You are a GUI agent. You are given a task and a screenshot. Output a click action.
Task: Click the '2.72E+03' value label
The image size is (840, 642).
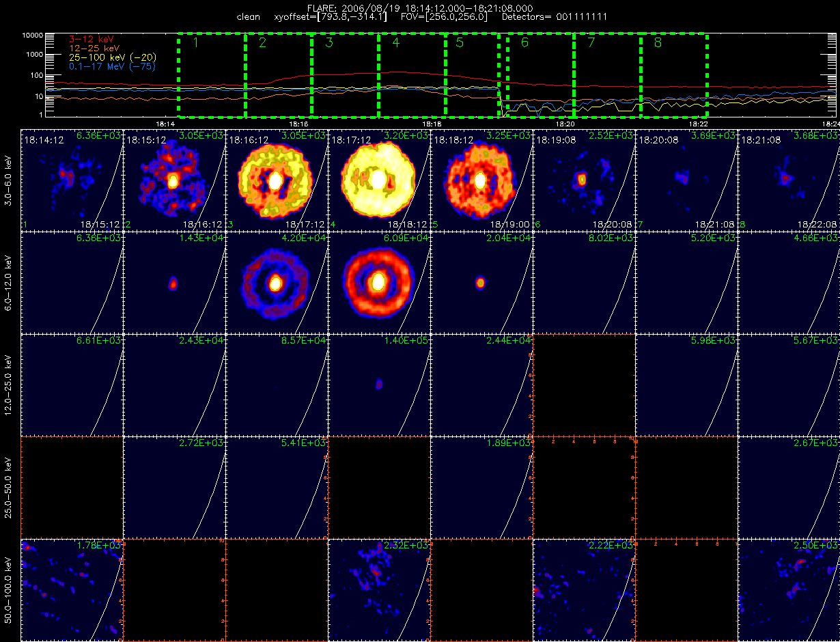pos(203,443)
